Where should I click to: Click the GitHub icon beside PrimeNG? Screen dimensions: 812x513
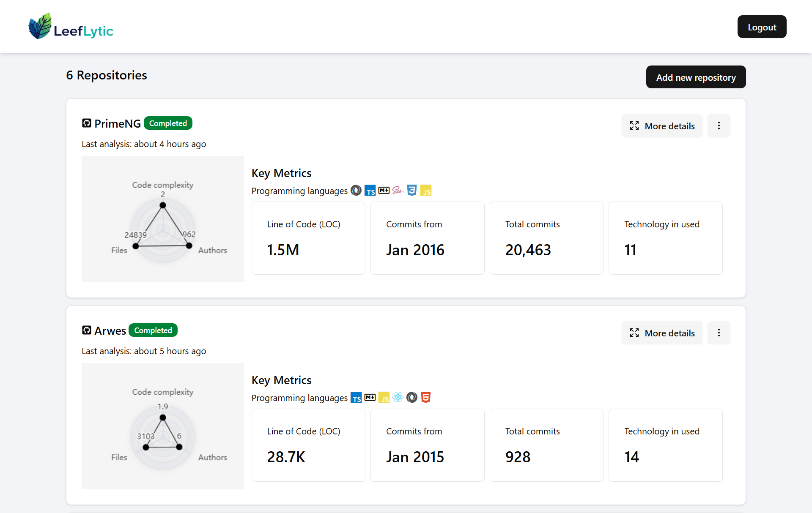tap(86, 123)
